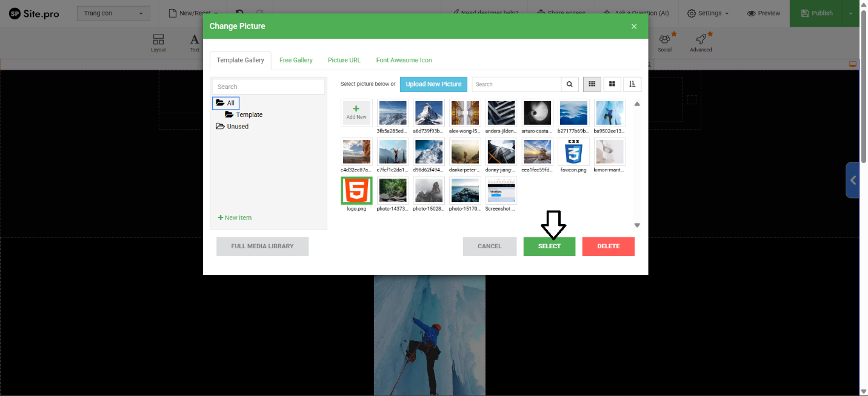The height and width of the screenshot is (396, 868).
Task: Switch to small grid view icon
Action: [x=592, y=84]
